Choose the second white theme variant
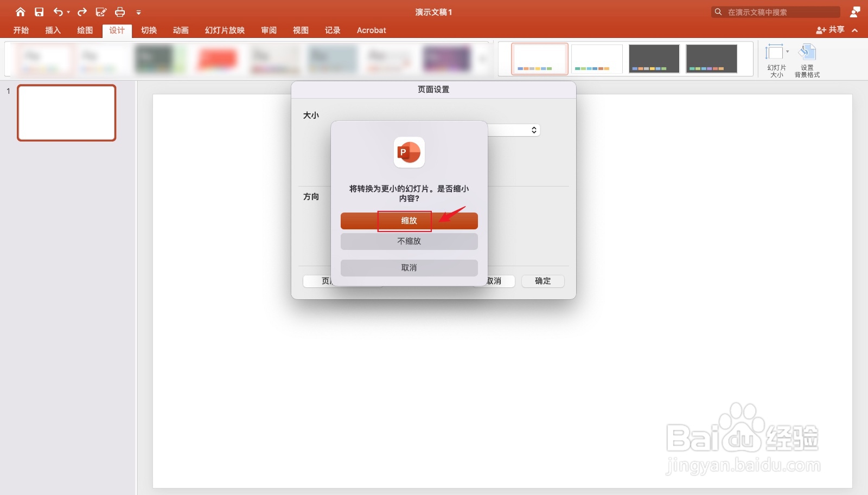Image resolution: width=868 pixels, height=495 pixels. (x=597, y=59)
